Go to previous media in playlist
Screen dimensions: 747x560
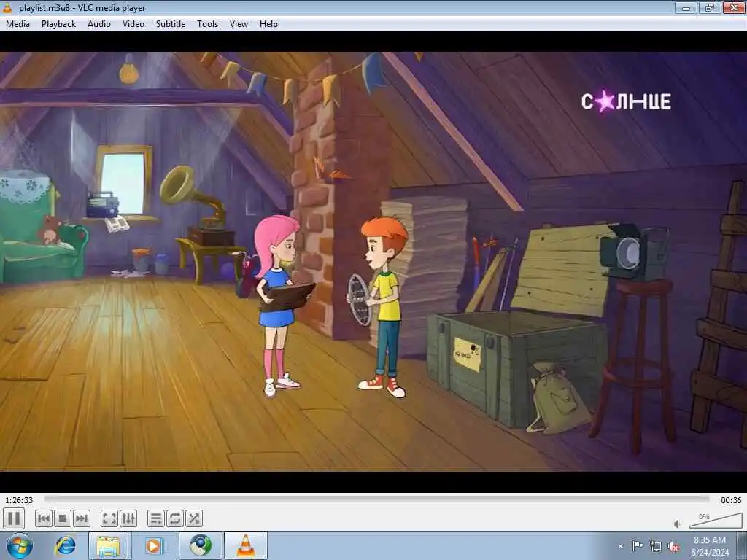point(43,518)
